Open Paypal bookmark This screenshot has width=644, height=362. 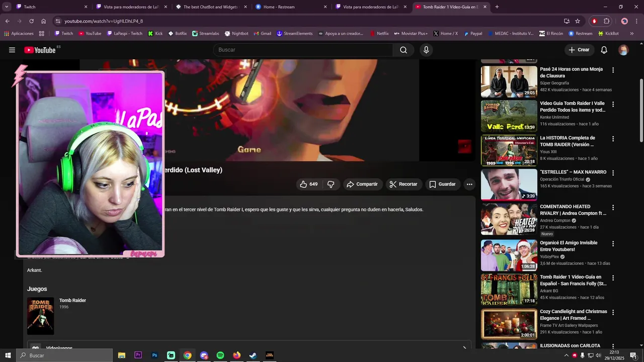coord(473,34)
